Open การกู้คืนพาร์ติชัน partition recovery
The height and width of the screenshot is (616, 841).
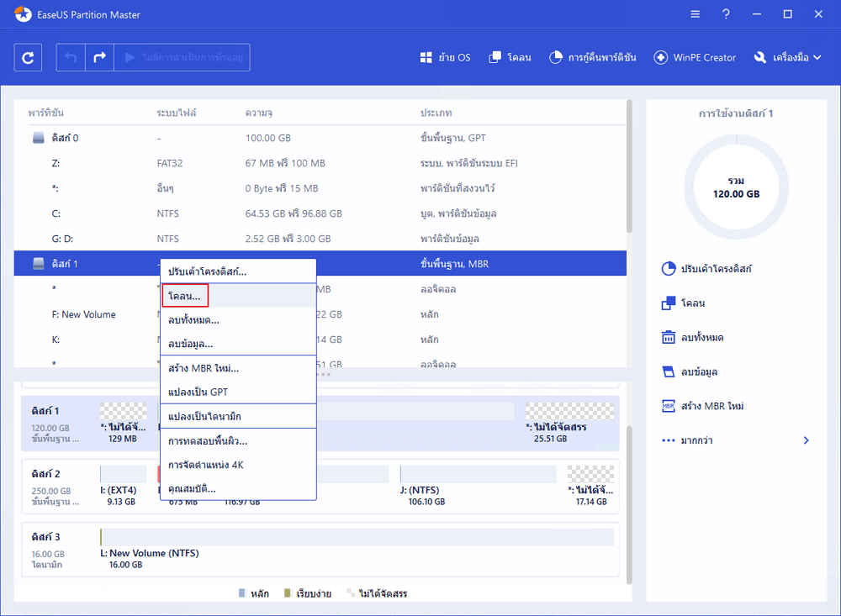593,57
